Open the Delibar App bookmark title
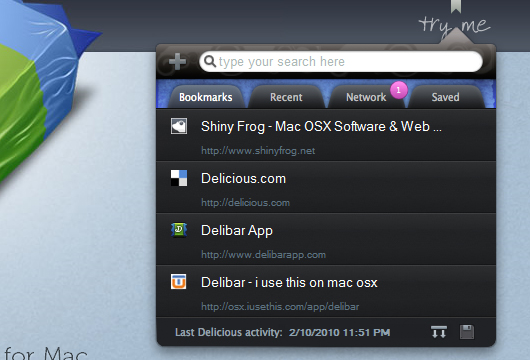Image resolution: width=530 pixels, height=360 pixels. pos(237,231)
